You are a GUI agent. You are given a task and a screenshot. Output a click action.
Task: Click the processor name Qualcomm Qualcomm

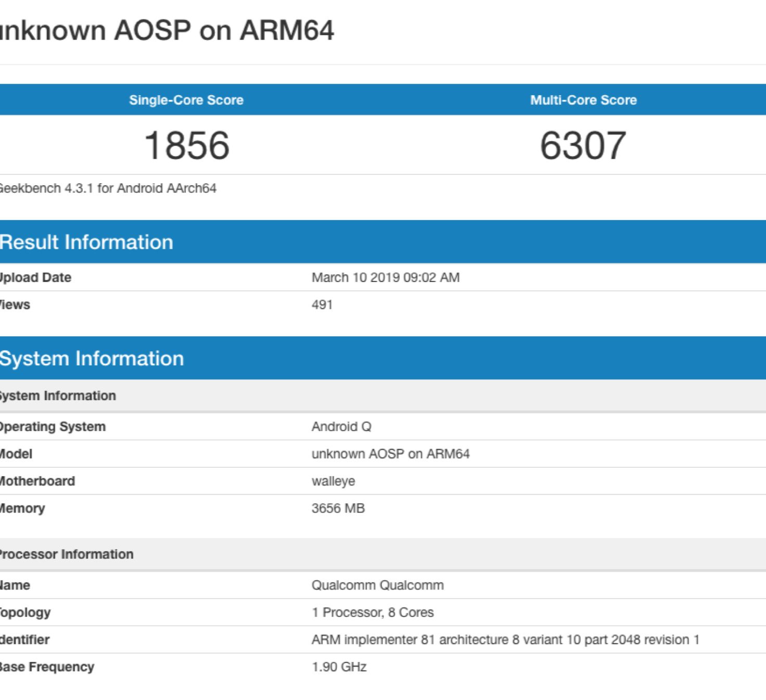pos(377,586)
